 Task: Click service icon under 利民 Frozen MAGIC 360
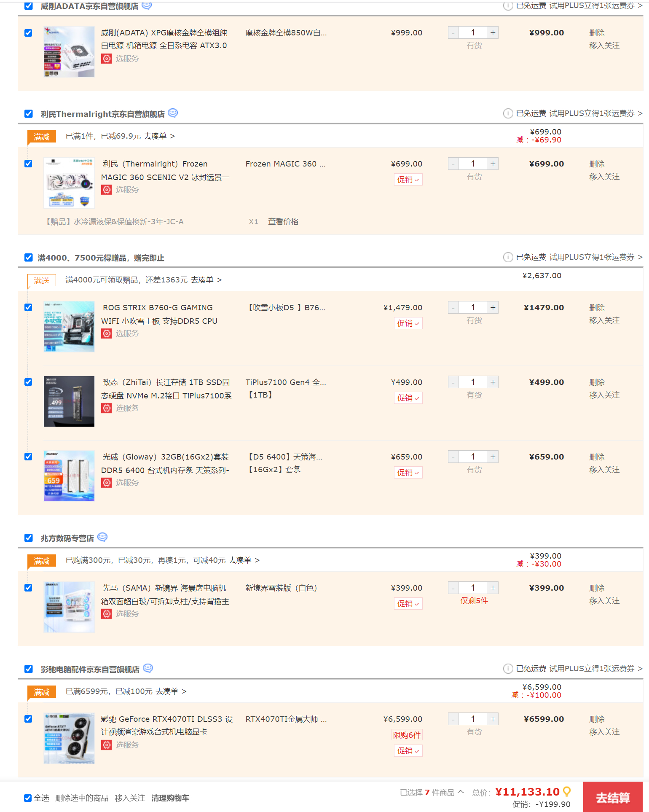(107, 190)
